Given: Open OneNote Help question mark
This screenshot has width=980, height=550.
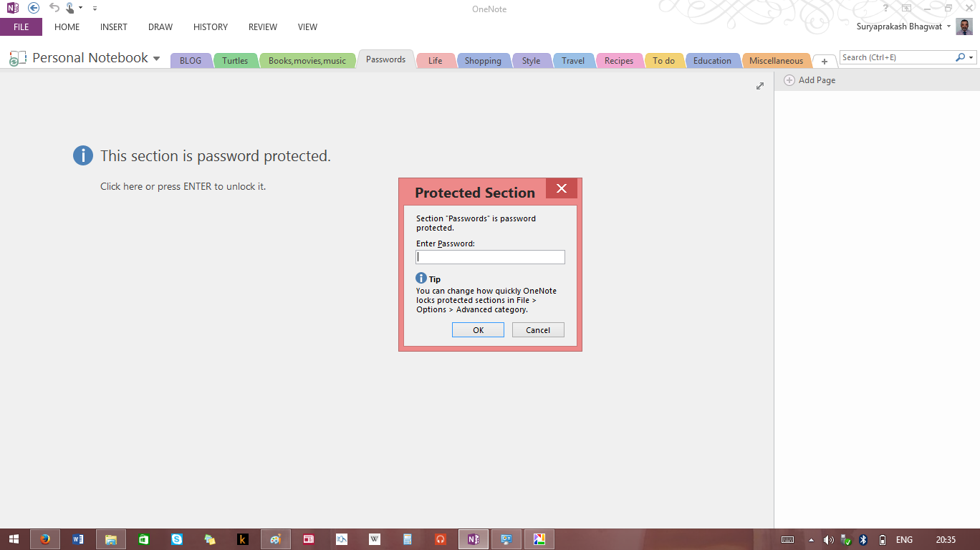Looking at the screenshot, I should pos(886,8).
